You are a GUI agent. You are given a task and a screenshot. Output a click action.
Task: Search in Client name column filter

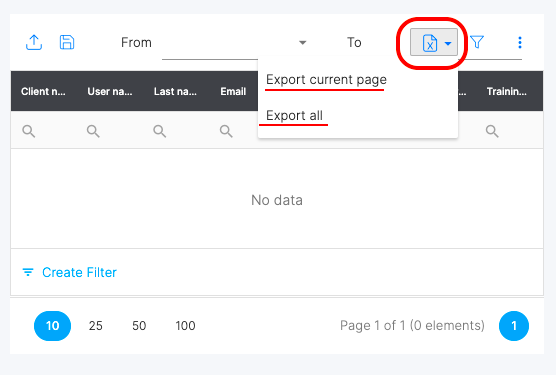tap(29, 131)
